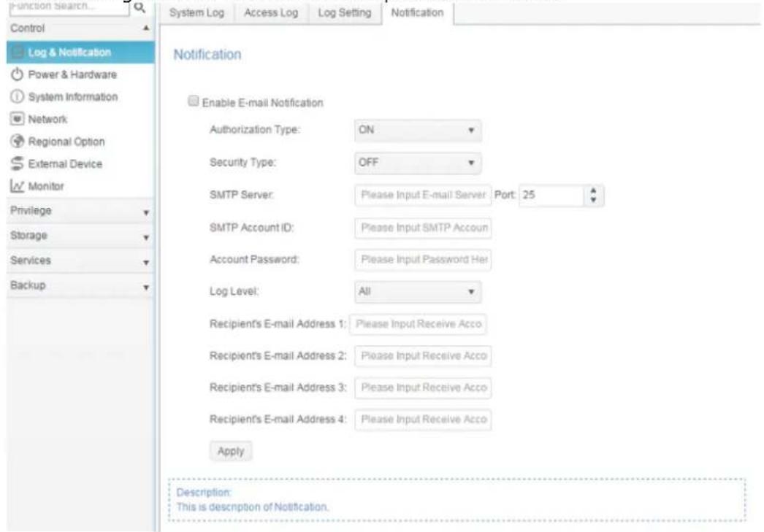Image resolution: width=764 pixels, height=532 pixels.
Task: Open External Device settings
Action: 80,163
